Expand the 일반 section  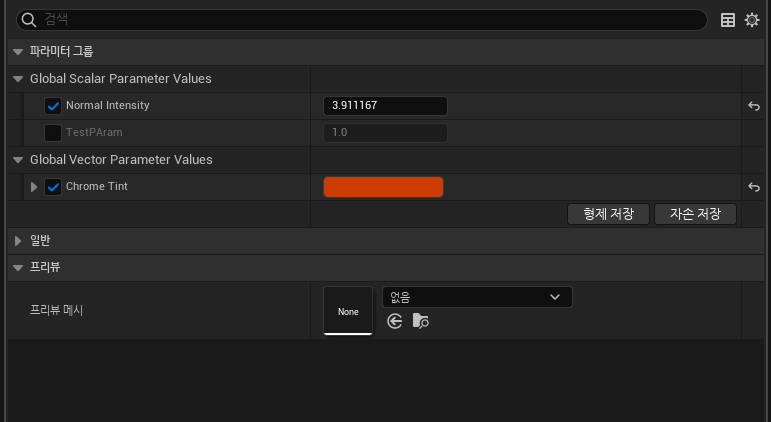point(18,241)
